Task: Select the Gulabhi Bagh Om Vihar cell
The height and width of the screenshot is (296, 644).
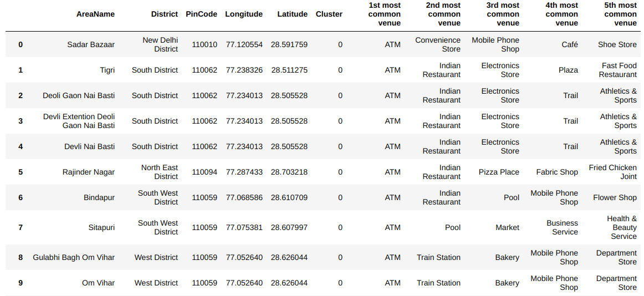Action: 74,257
